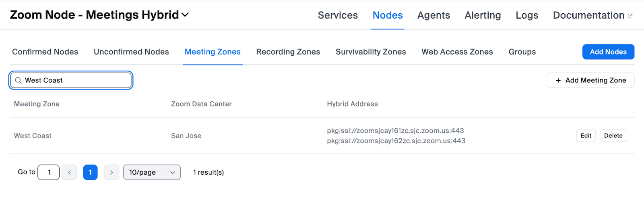Select the Confirmed Nodes tab
Image resolution: width=644 pixels, height=213 pixels.
(x=45, y=52)
